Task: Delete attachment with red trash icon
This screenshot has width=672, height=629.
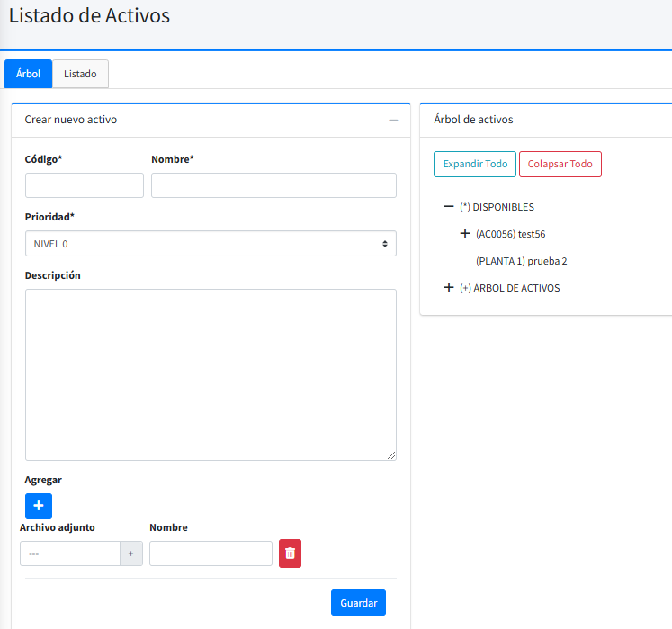Action: click(290, 553)
